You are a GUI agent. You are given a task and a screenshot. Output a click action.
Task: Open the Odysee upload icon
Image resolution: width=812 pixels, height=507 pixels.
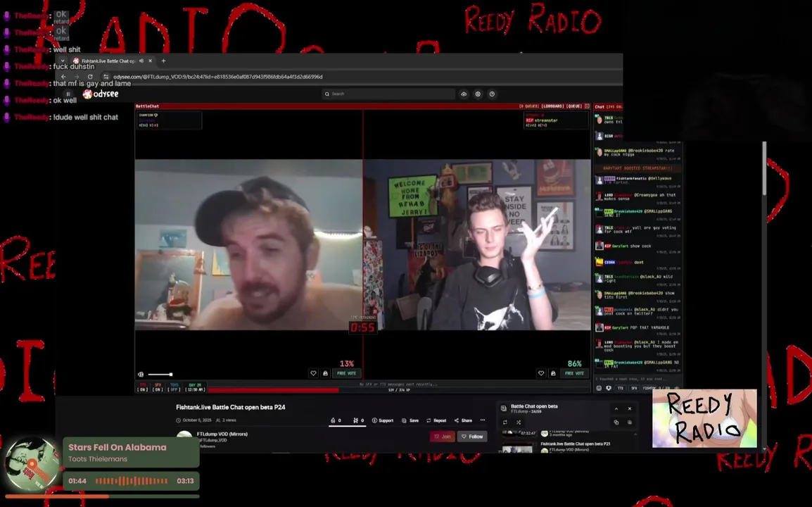tap(464, 94)
